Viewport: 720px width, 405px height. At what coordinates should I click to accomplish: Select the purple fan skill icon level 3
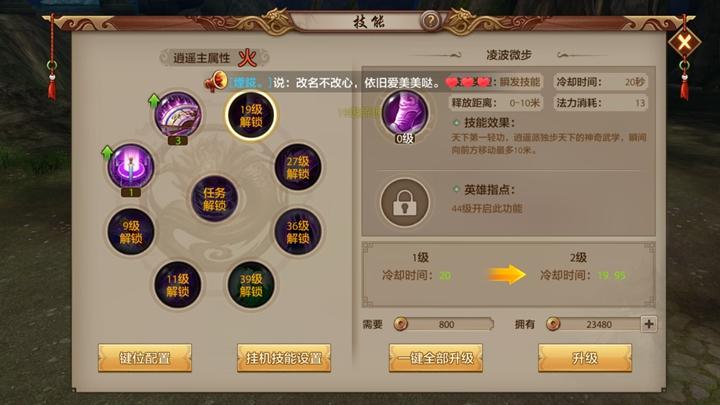coord(178,115)
